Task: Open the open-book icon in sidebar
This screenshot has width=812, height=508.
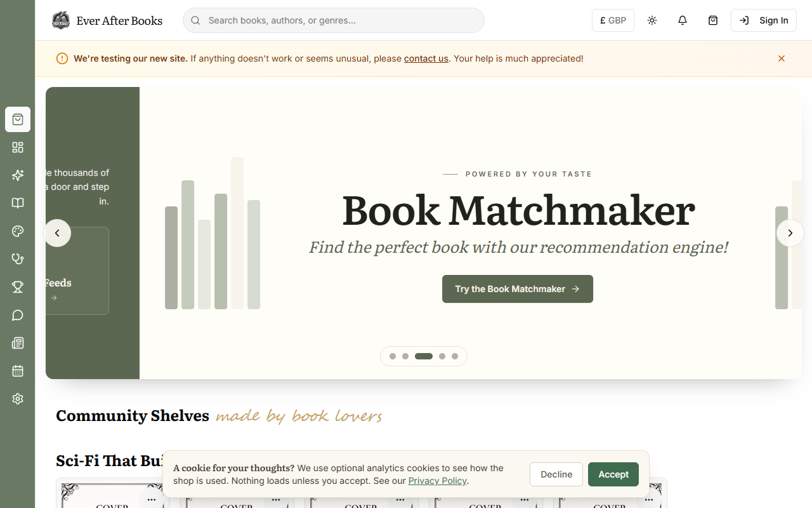Action: [x=18, y=203]
